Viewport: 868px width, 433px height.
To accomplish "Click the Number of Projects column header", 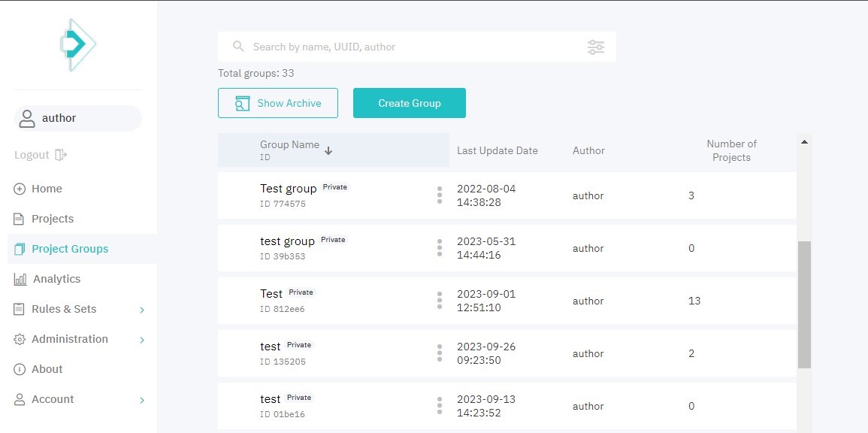I will pyautogui.click(x=731, y=150).
